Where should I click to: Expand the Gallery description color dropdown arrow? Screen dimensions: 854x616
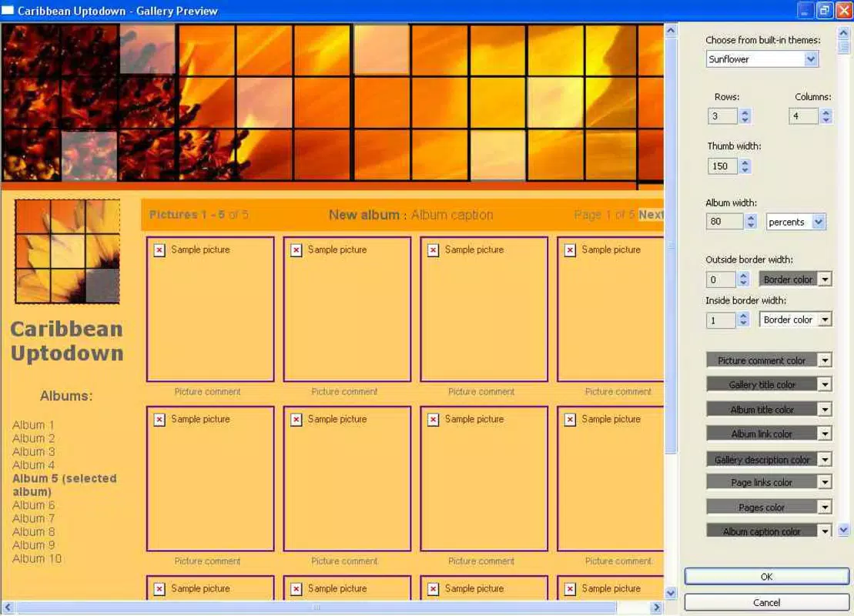pyautogui.click(x=826, y=459)
